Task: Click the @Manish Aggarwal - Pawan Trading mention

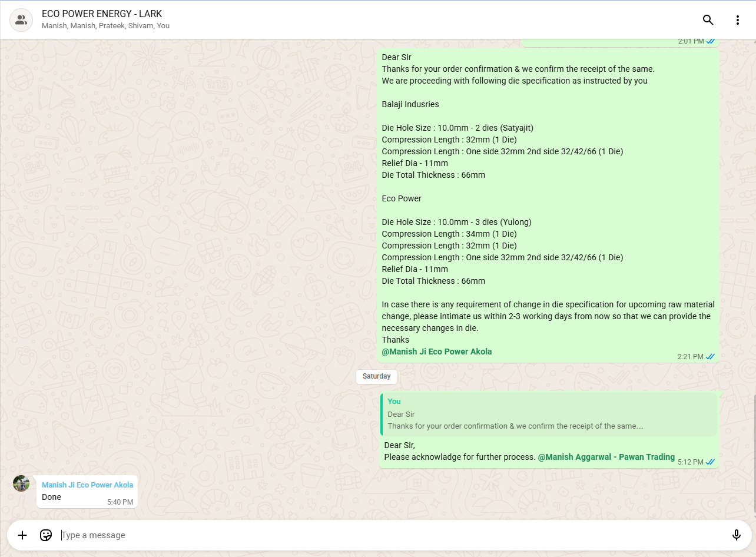Action: coord(606,457)
